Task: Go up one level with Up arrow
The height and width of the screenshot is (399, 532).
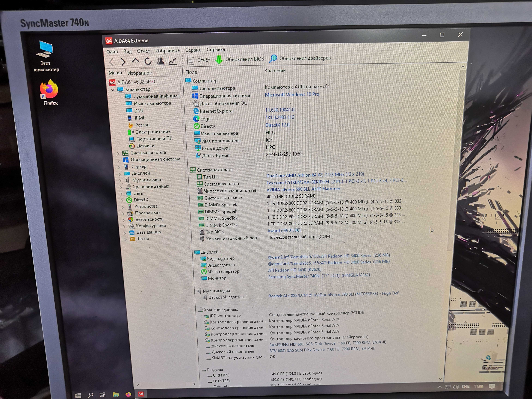Action: point(136,61)
